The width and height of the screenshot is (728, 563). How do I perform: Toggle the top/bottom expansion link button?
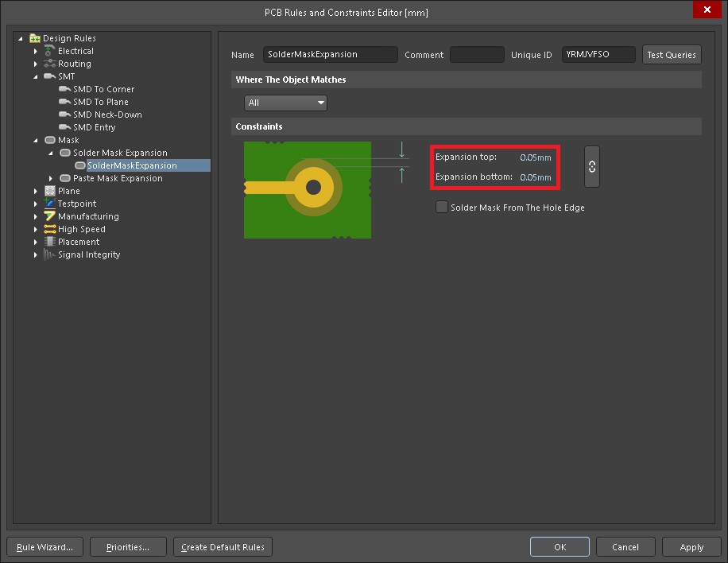591,167
